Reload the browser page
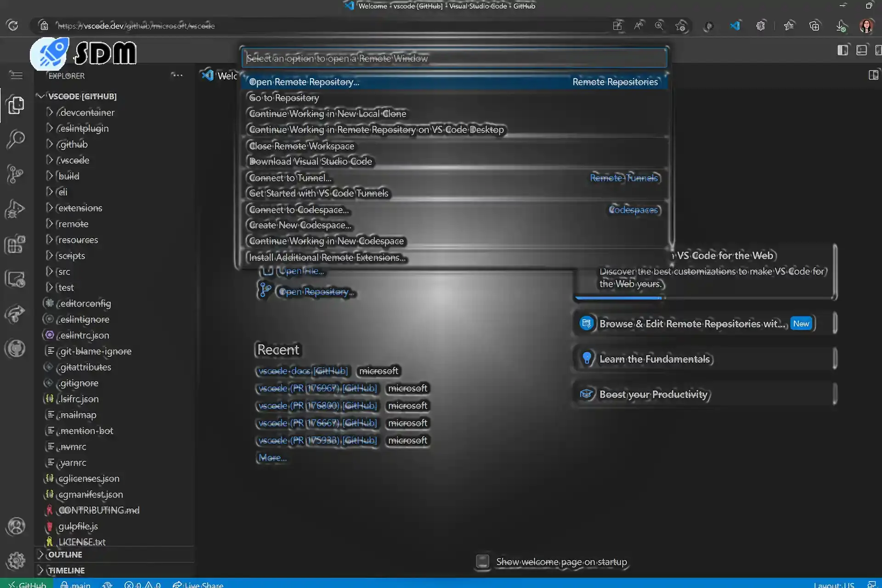This screenshot has height=588, width=882. click(x=13, y=26)
